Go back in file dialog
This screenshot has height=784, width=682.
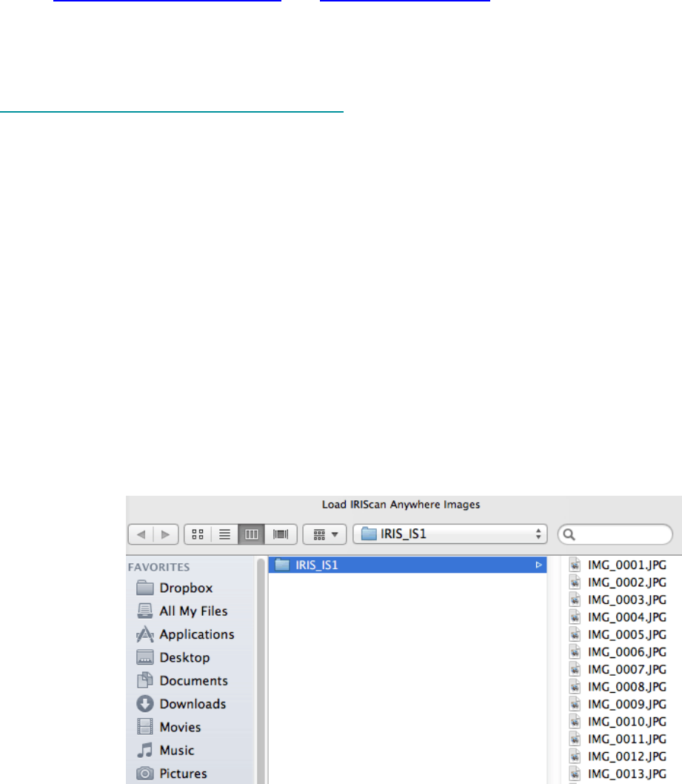coord(141,534)
